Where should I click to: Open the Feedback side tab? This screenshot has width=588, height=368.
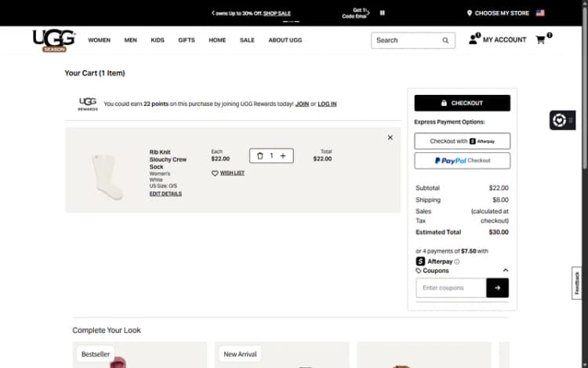(x=577, y=282)
